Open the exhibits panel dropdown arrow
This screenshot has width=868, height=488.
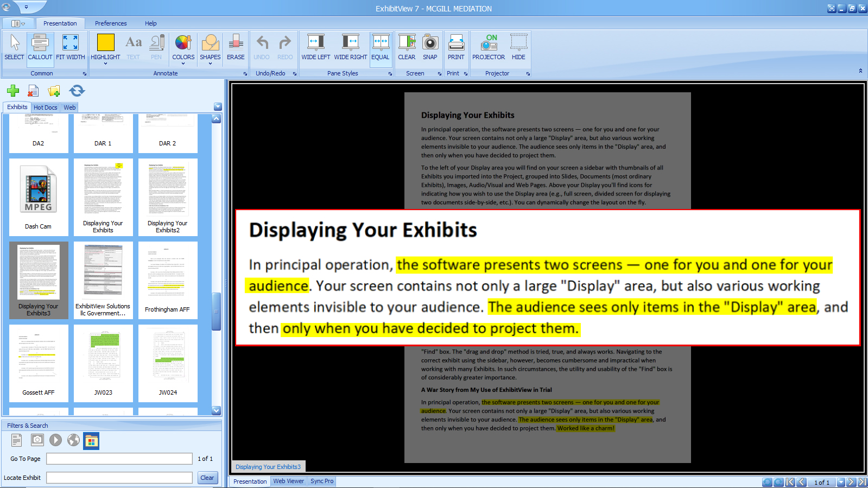[218, 107]
